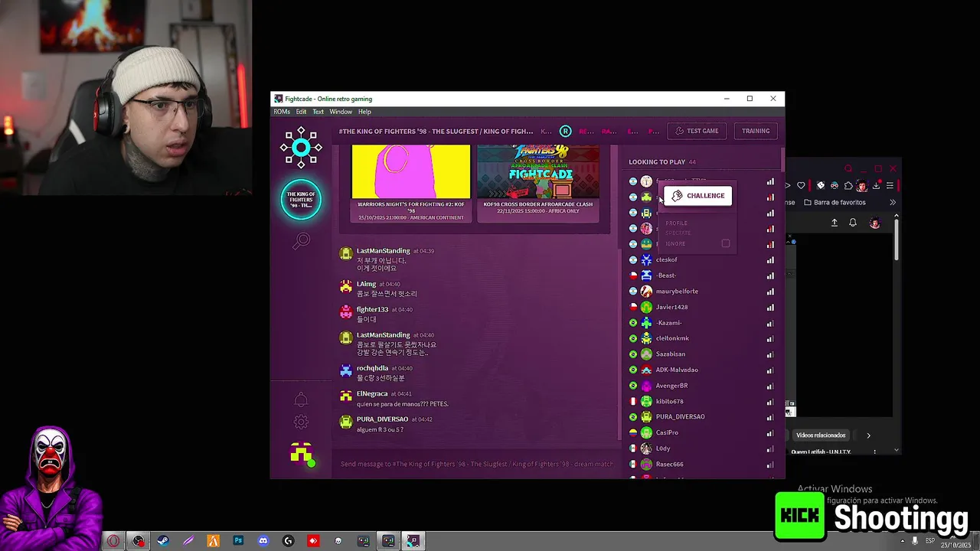Open Barra de favoritos folder in browser window
The width and height of the screenshot is (980, 551).
coord(835,203)
